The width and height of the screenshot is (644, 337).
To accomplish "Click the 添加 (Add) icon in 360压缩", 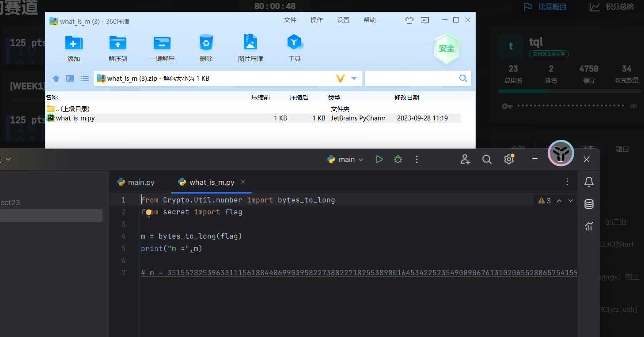I will click(x=74, y=43).
